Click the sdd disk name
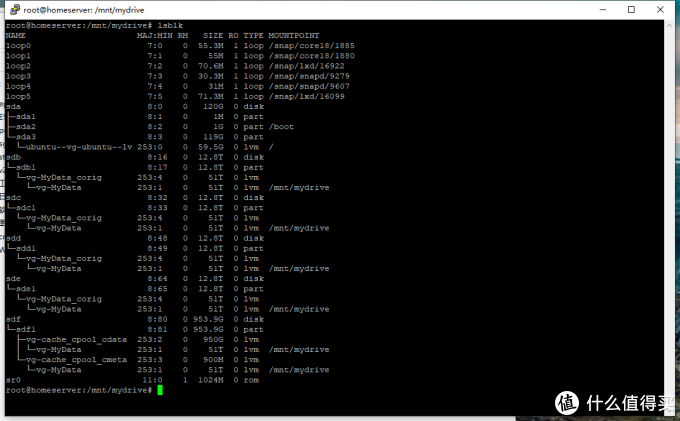The height and width of the screenshot is (421, 680). pyautogui.click(x=13, y=238)
